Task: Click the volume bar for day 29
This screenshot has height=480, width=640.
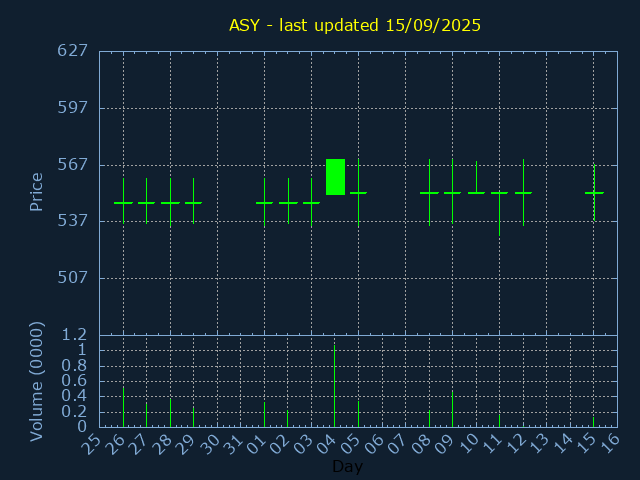Action: point(193,417)
